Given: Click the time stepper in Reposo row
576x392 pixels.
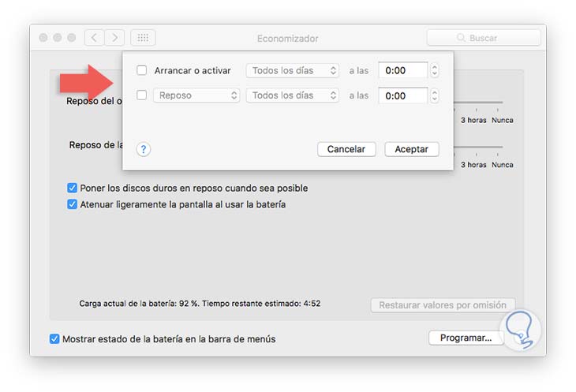Looking at the screenshot, I should point(435,95).
